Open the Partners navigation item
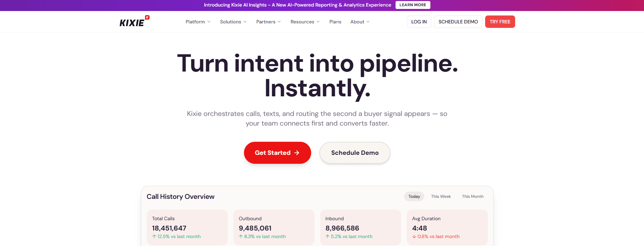This screenshot has width=644, height=246. click(268, 22)
